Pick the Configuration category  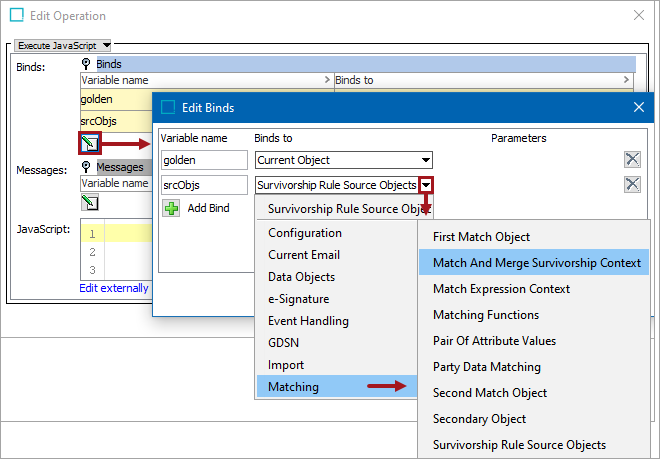click(x=304, y=233)
